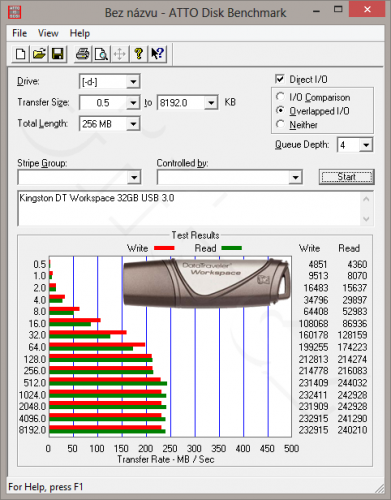This screenshot has height=500, width=391.
Task: Select the Overlapped I/O radio button
Action: (x=280, y=111)
